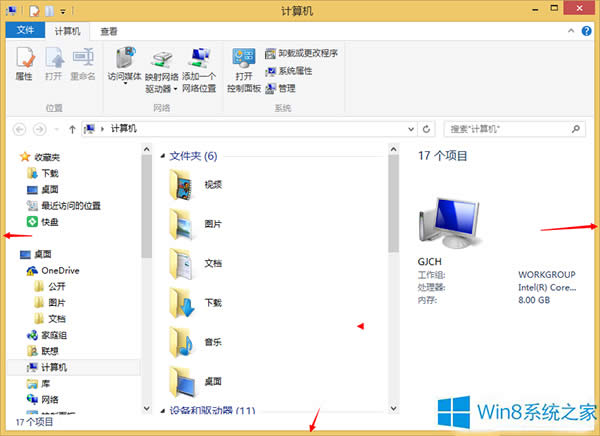The height and width of the screenshot is (436, 600).
Task: Click the Back navigation arrow
Action: pyautogui.click(x=20, y=129)
